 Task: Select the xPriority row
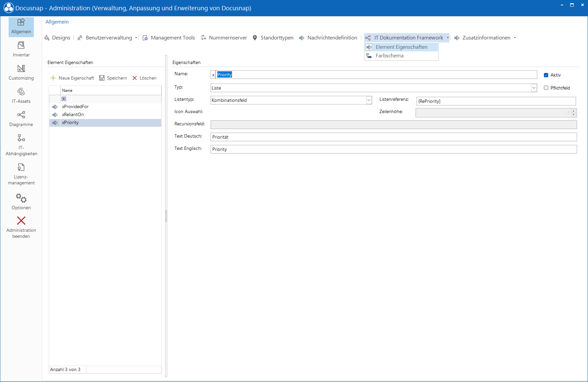105,122
